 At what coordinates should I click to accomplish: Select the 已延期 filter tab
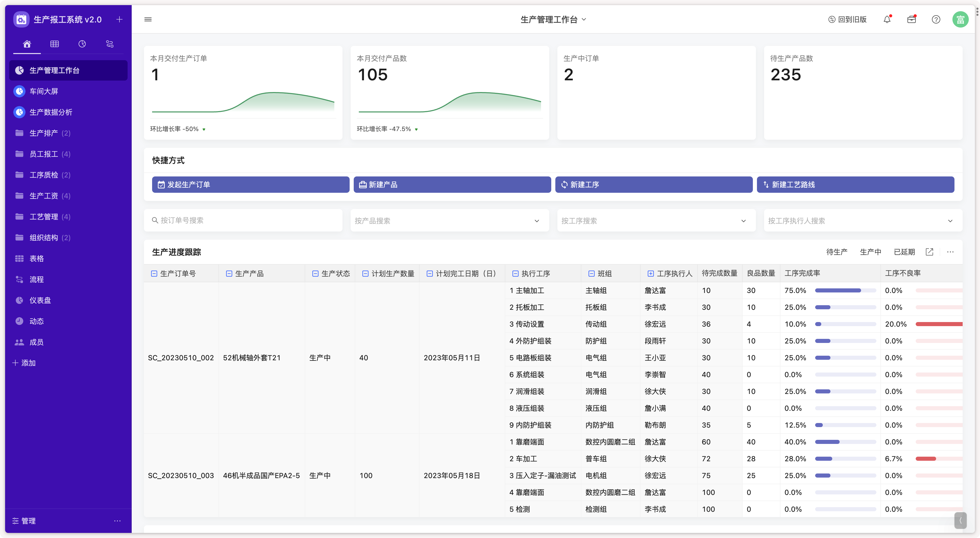[x=904, y=252]
